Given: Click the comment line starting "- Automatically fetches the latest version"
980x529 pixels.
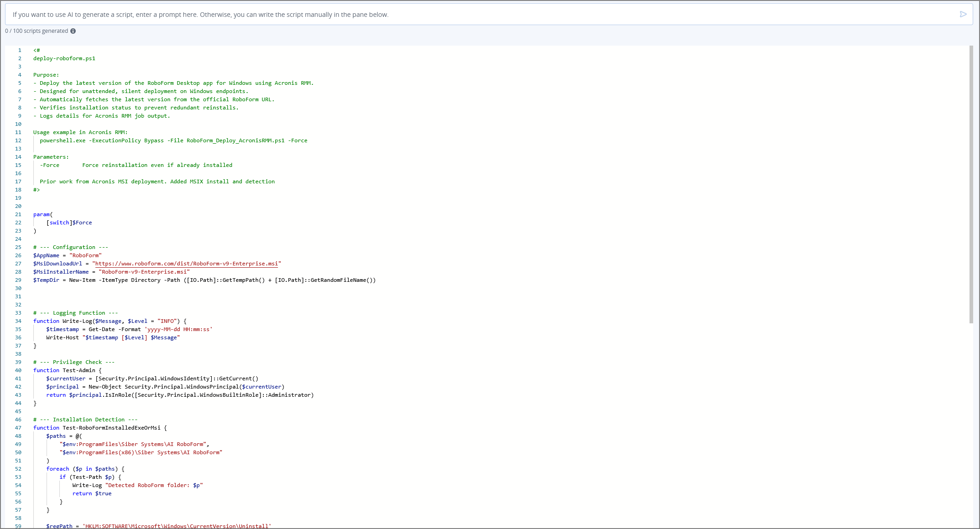Looking at the screenshot, I should [154, 99].
